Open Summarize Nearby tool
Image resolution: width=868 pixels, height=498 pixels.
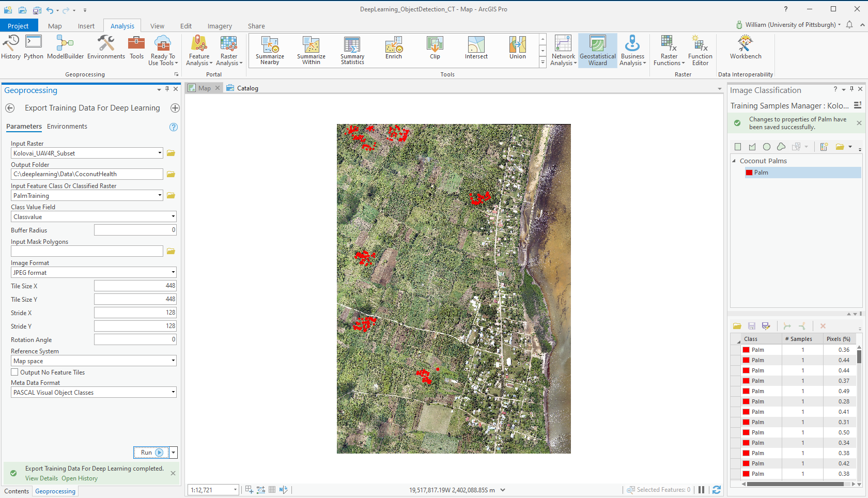click(x=270, y=51)
